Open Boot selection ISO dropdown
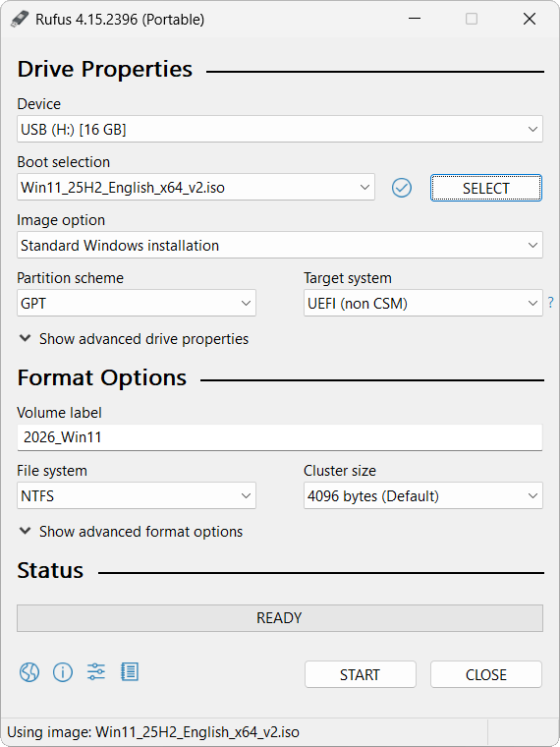 click(x=196, y=187)
